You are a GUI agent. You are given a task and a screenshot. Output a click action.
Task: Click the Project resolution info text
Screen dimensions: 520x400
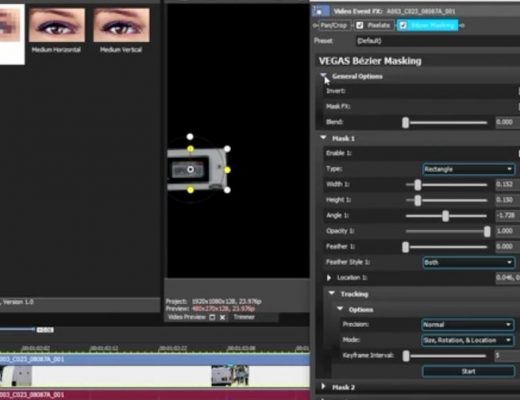(x=213, y=302)
